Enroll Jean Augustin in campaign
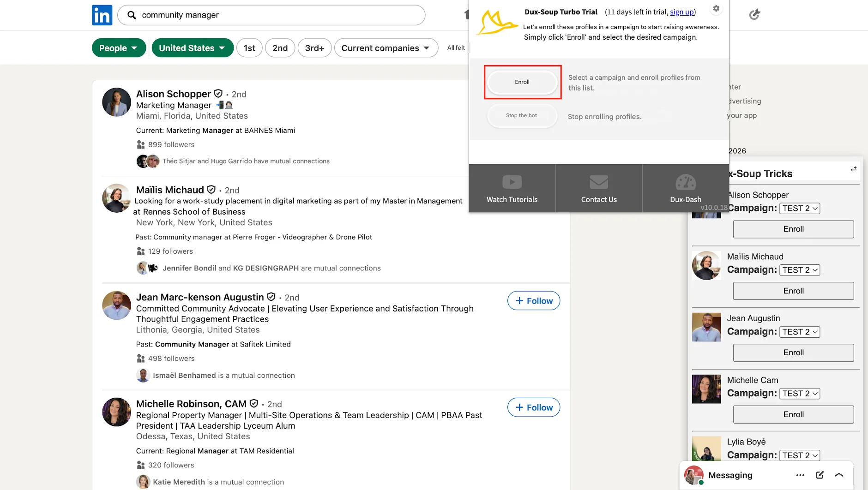 click(x=793, y=353)
